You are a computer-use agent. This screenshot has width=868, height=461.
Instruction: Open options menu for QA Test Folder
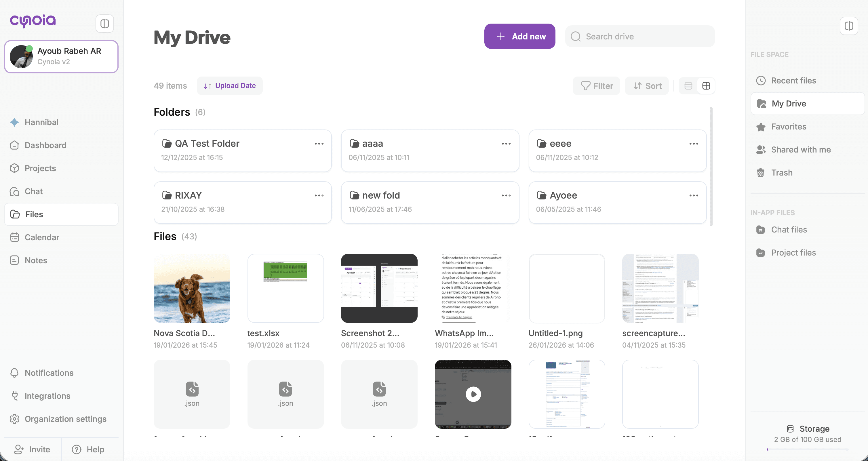click(x=319, y=144)
